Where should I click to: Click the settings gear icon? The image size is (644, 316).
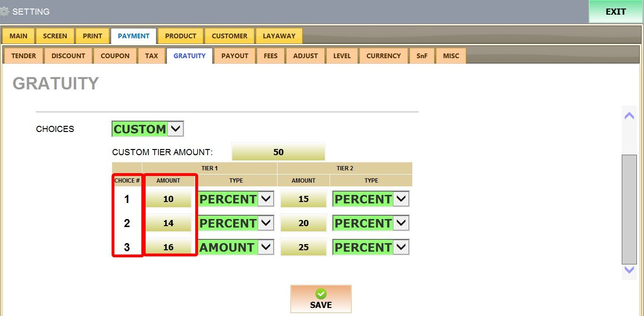pos(4,12)
